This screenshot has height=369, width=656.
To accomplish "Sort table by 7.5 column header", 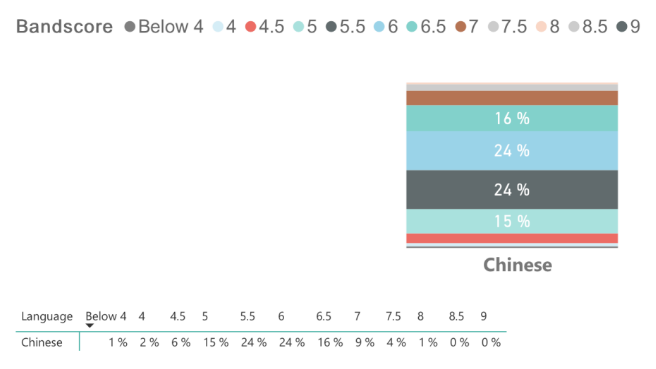I will pos(393,316).
